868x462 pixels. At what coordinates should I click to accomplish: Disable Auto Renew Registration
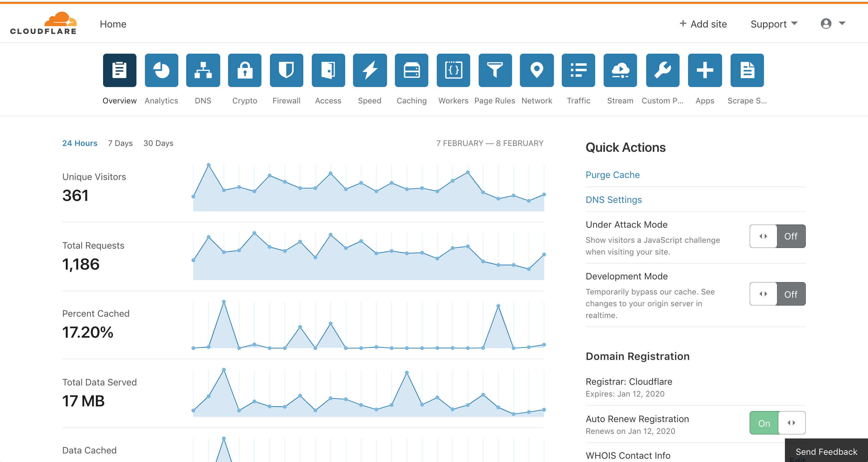[777, 423]
